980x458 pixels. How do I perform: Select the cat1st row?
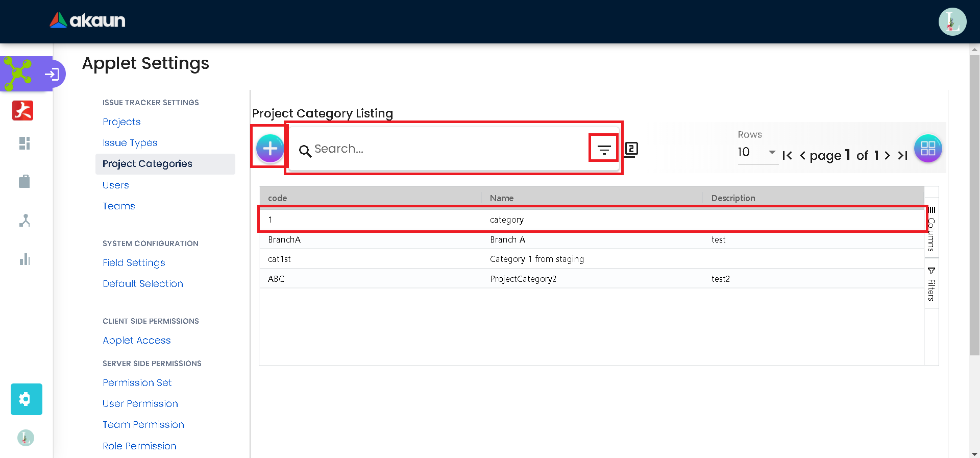[592, 259]
